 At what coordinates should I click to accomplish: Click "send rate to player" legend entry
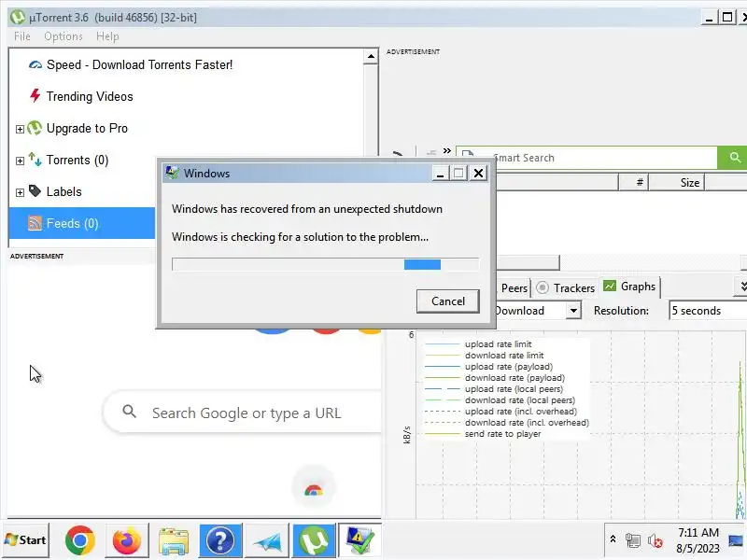(x=502, y=434)
